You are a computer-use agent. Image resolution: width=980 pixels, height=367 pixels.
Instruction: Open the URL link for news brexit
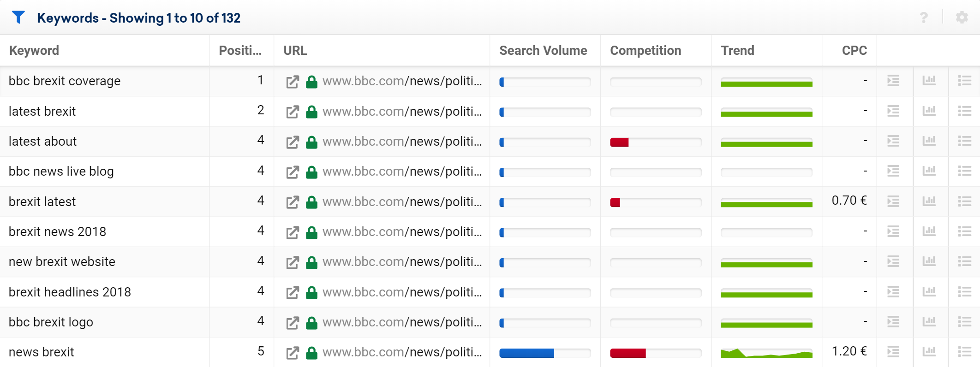click(402, 352)
